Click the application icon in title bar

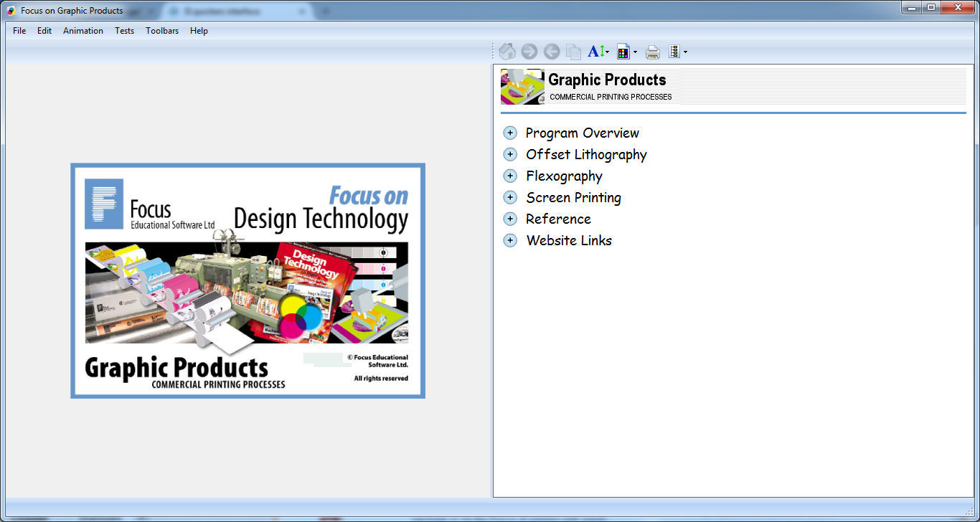point(11,10)
